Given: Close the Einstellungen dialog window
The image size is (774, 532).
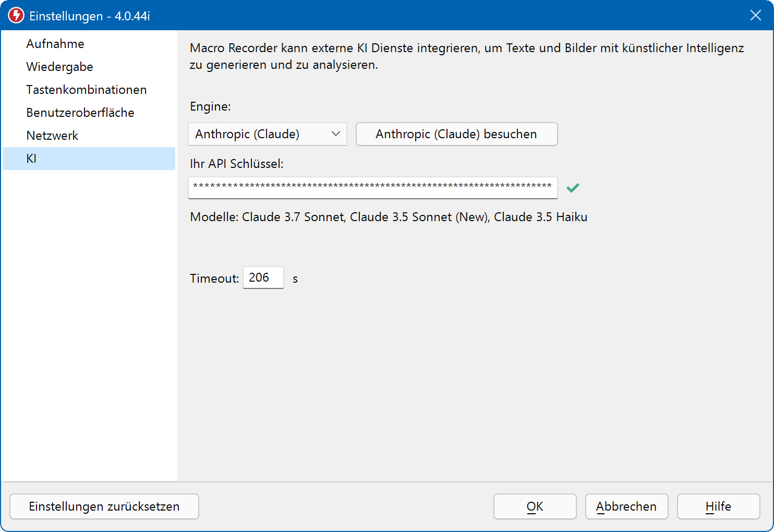Looking at the screenshot, I should [755, 15].
